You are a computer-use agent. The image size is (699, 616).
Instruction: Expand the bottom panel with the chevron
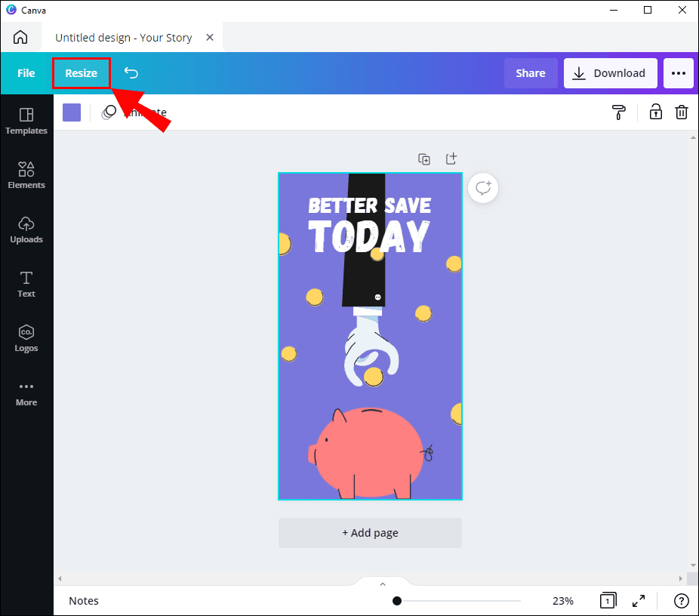[383, 583]
